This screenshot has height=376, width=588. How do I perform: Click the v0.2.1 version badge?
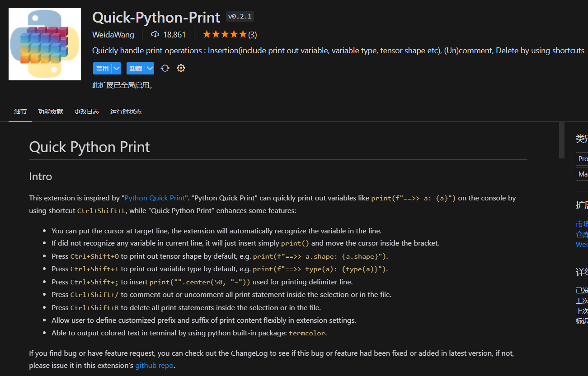click(x=240, y=17)
